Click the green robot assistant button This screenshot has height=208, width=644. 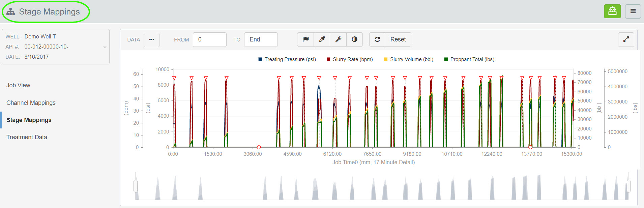(612, 11)
